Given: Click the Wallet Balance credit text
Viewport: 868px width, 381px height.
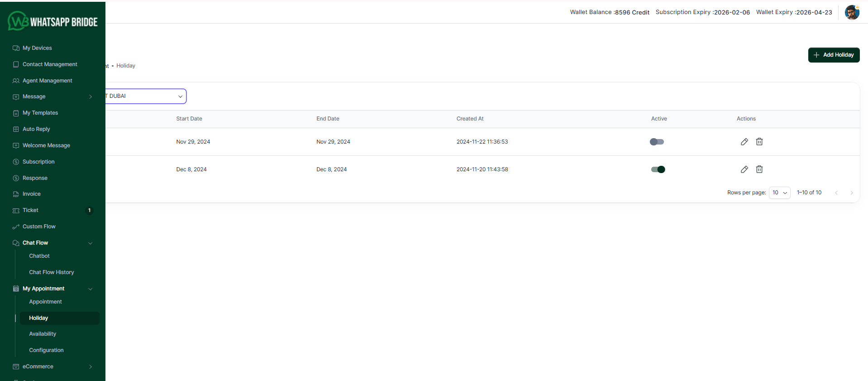Looking at the screenshot, I should (610, 12).
